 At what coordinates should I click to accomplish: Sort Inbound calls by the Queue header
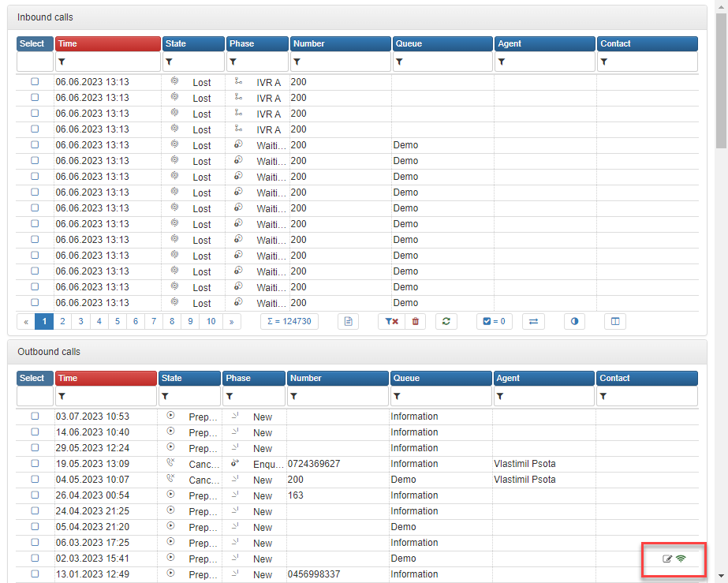coord(442,43)
